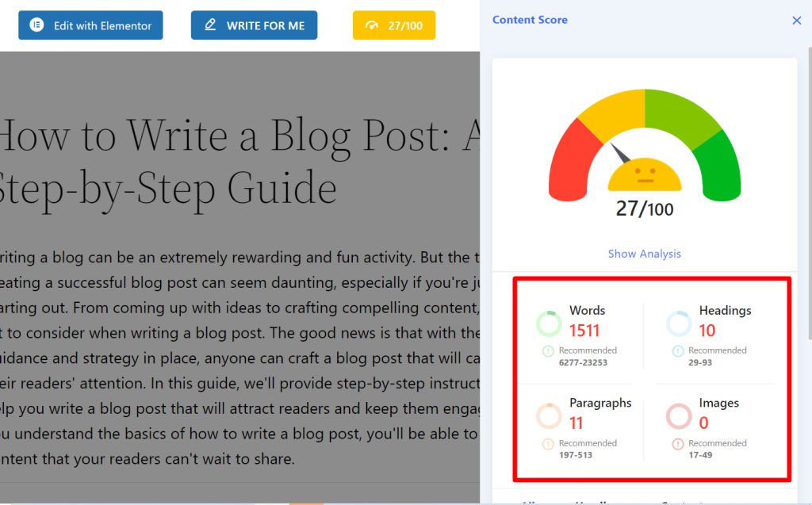Click the Edit with Elementor button
The width and height of the screenshot is (812, 505).
click(x=90, y=25)
